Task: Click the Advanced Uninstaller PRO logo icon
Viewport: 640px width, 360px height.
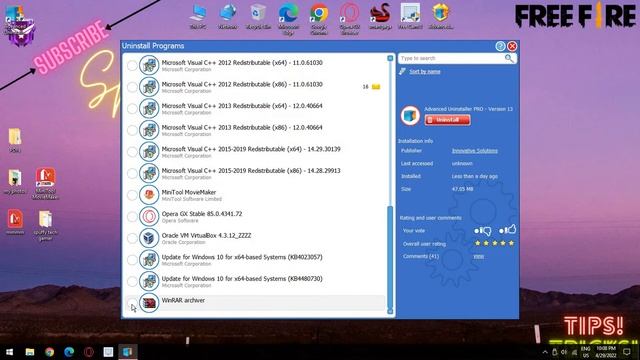Action: point(410,116)
